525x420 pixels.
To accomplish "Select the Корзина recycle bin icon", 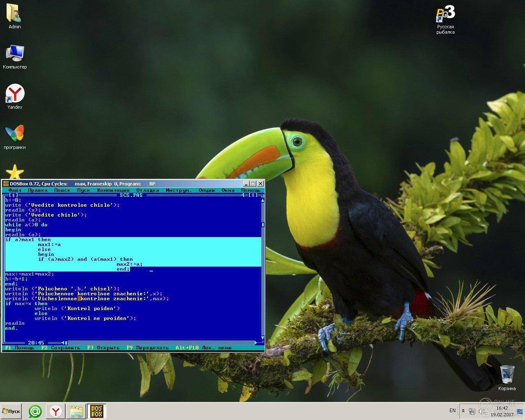I will (x=507, y=374).
